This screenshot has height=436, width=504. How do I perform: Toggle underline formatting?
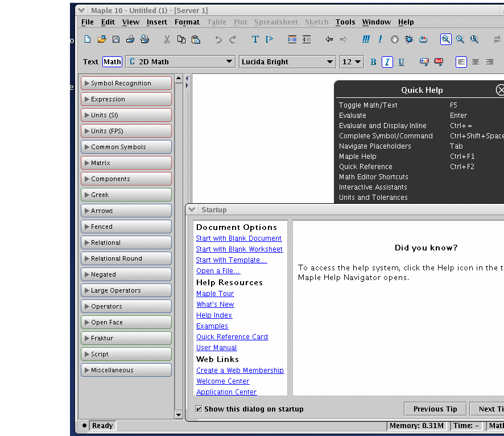coord(402,61)
